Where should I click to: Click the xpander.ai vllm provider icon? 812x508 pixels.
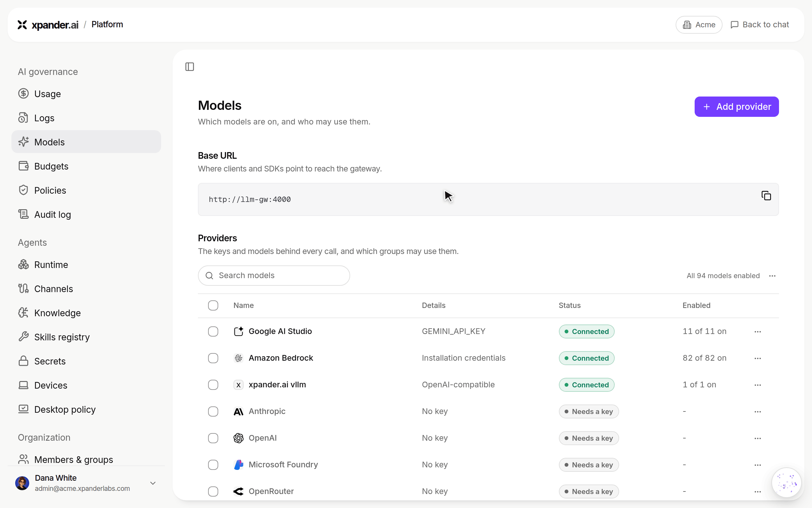[x=238, y=385]
